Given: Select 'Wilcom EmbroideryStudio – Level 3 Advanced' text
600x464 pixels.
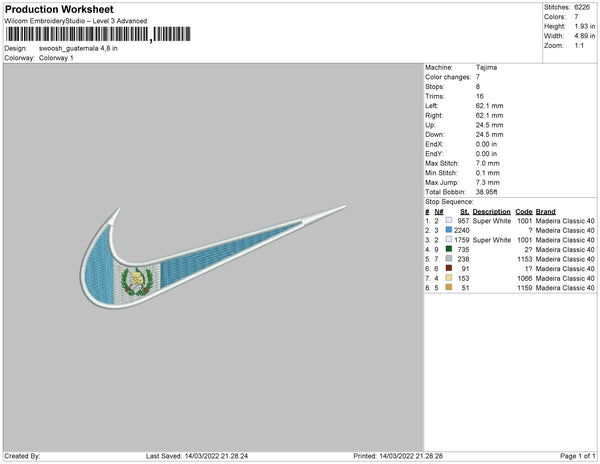Looking at the screenshot, I should coord(76,21).
